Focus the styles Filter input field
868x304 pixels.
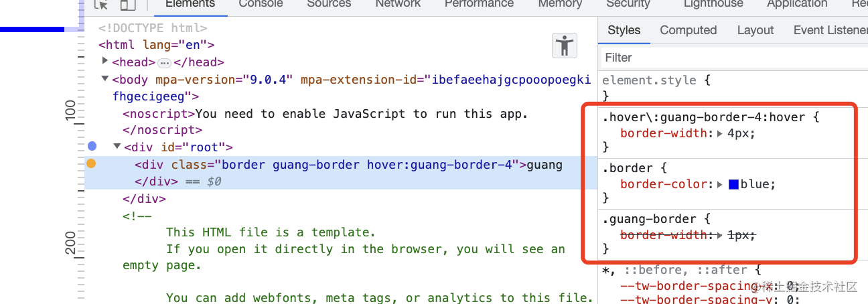[x=733, y=58]
